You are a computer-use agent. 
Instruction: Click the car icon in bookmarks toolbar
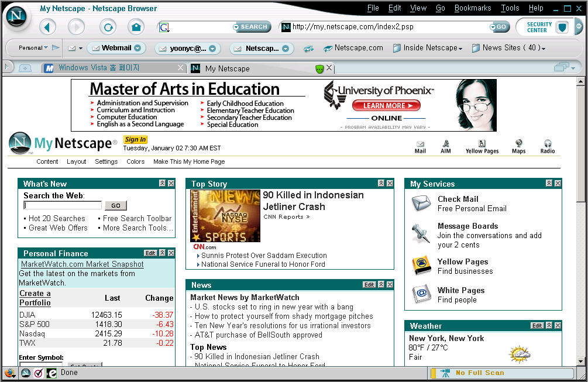point(308,49)
